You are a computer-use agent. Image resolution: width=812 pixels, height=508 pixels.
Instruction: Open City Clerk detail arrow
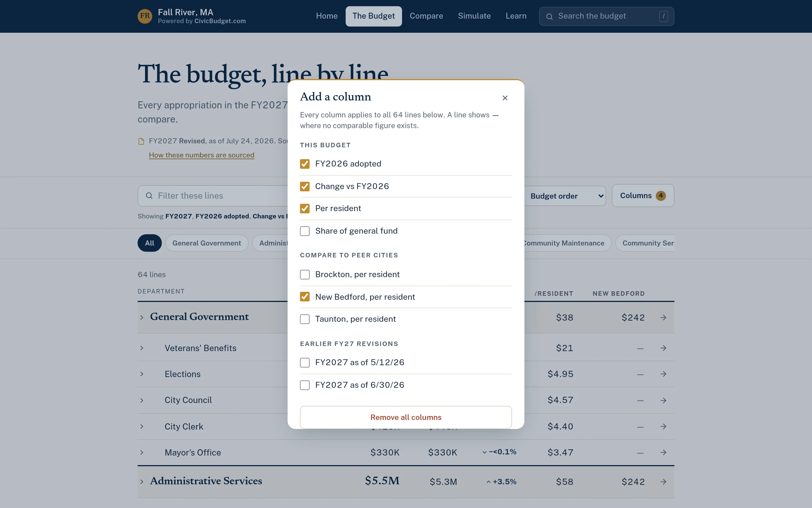click(663, 426)
